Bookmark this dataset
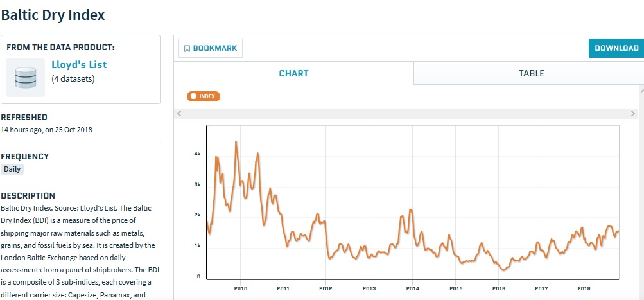644x300 pixels. pos(210,48)
